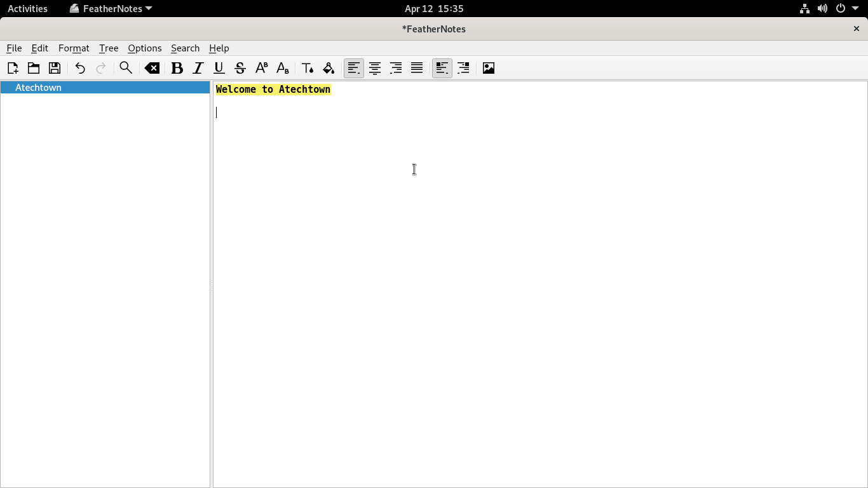
Task: Undo the last edit
Action: [80, 68]
